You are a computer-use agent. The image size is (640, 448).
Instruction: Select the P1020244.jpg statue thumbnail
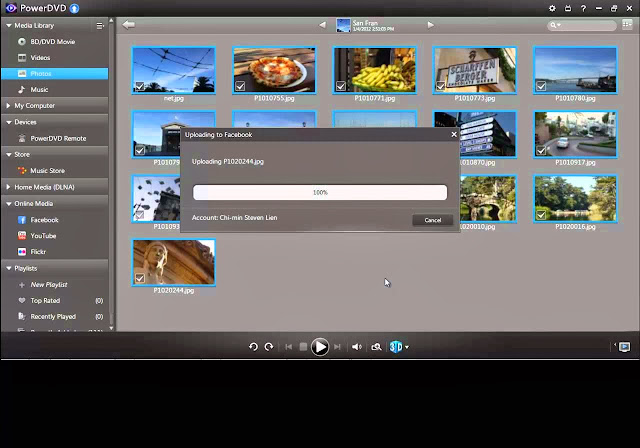click(173, 262)
